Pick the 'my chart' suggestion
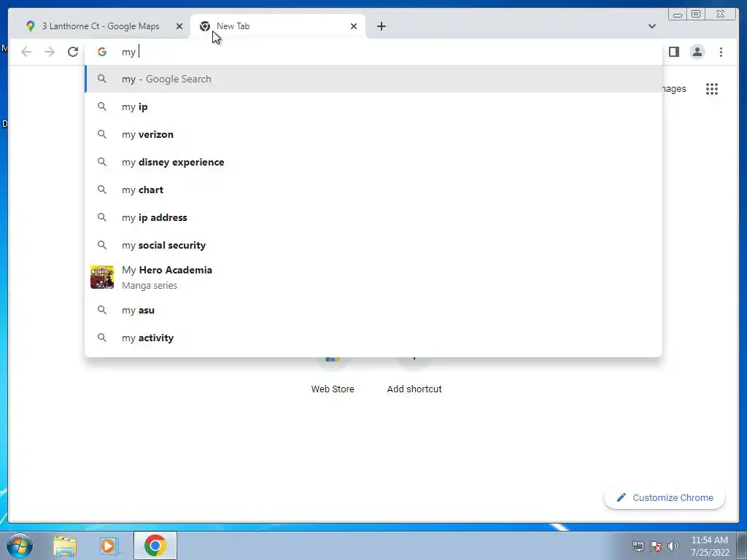Screen dimensions: 747x560 click(373, 190)
